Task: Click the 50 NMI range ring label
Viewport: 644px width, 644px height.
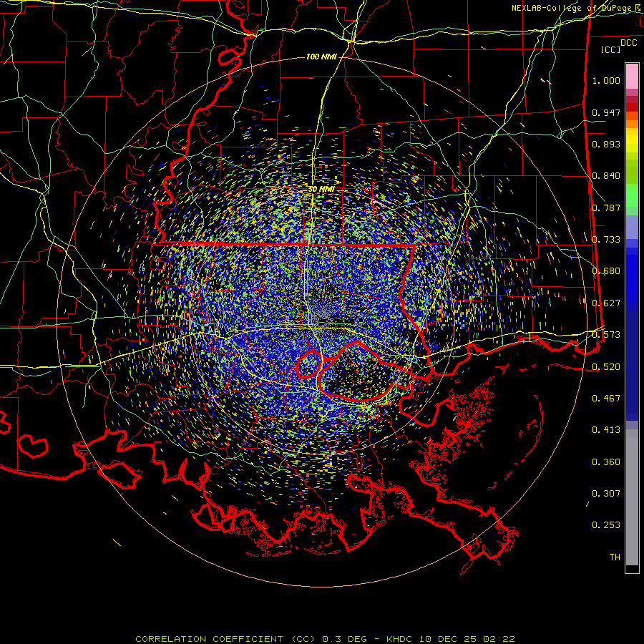Action: pyautogui.click(x=321, y=190)
